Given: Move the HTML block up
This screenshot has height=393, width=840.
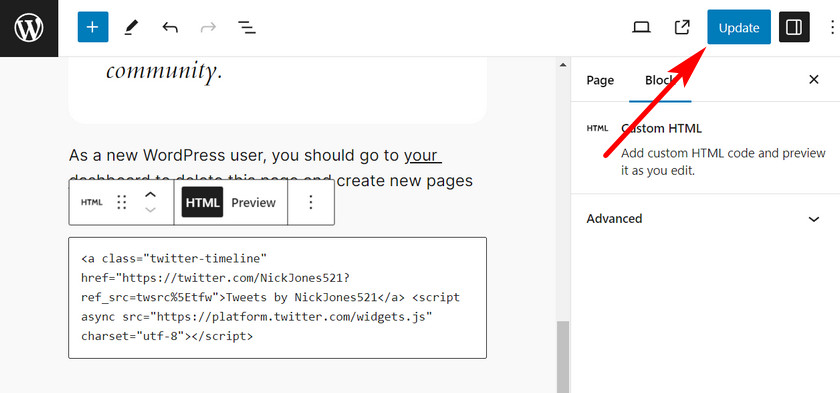Looking at the screenshot, I should [x=151, y=195].
